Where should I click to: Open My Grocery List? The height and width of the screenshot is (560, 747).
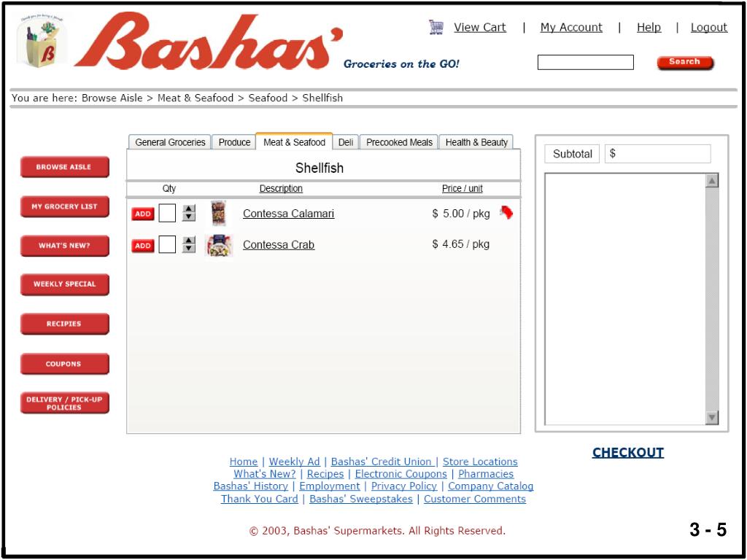(65, 206)
